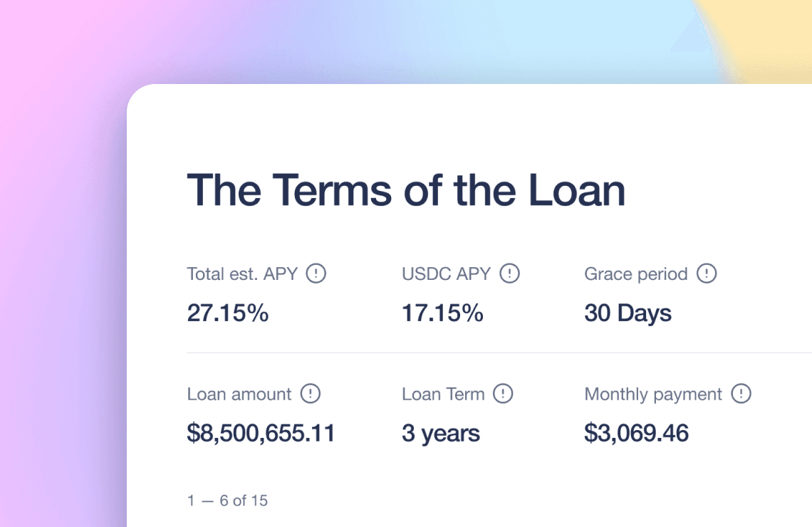
Task: Click the "1 — 6 of 15" pagination text
Action: (227, 501)
